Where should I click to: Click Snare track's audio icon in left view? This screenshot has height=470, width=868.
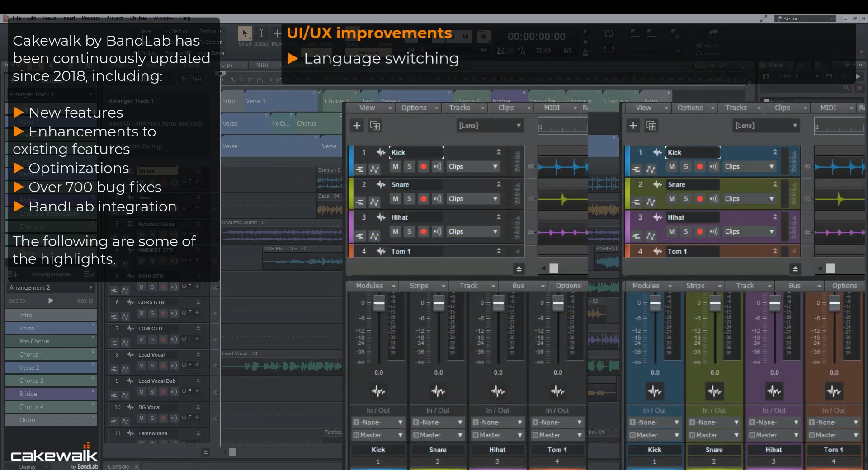point(381,184)
